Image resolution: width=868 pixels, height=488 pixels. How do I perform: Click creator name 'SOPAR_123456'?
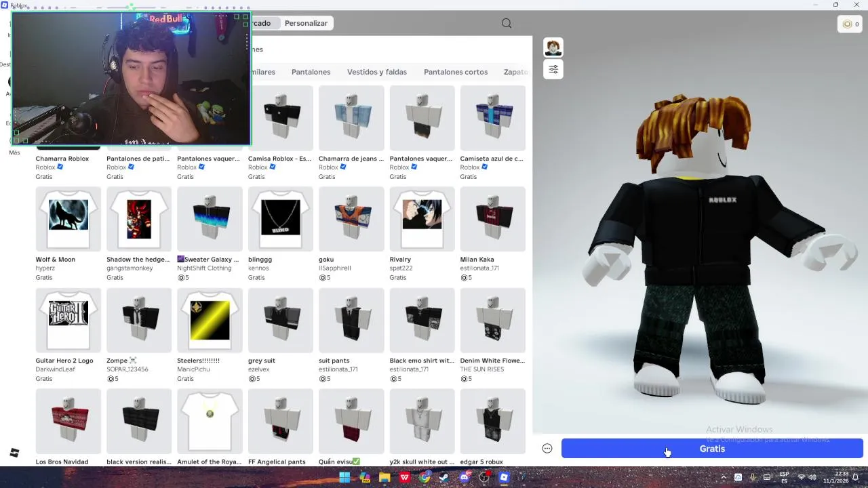127,369
